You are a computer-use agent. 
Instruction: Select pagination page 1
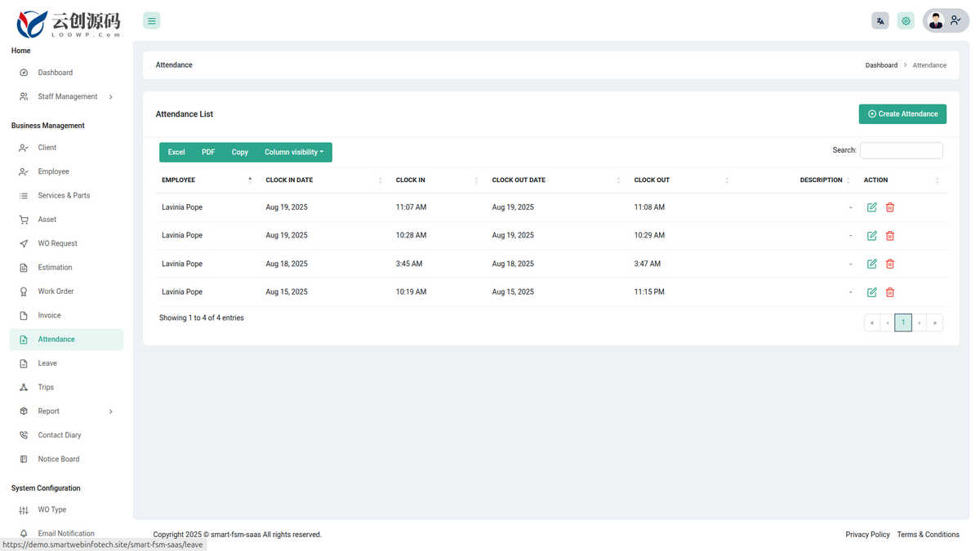pos(903,322)
